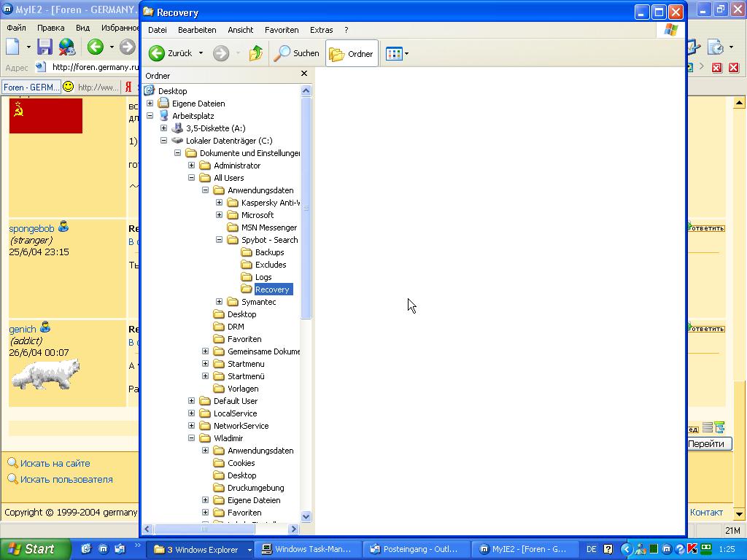Launch MyIE2 from the quick launch bar
This screenshot has height=560, width=747.
[x=103, y=549]
